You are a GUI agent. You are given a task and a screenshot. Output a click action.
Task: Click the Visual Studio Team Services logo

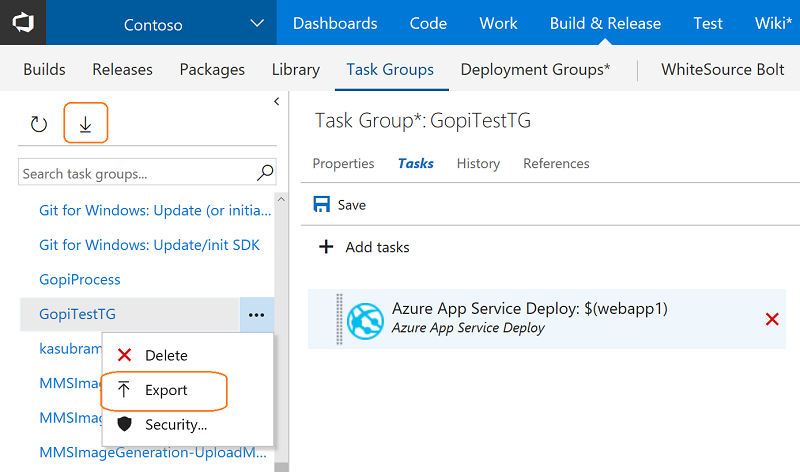(x=23, y=22)
